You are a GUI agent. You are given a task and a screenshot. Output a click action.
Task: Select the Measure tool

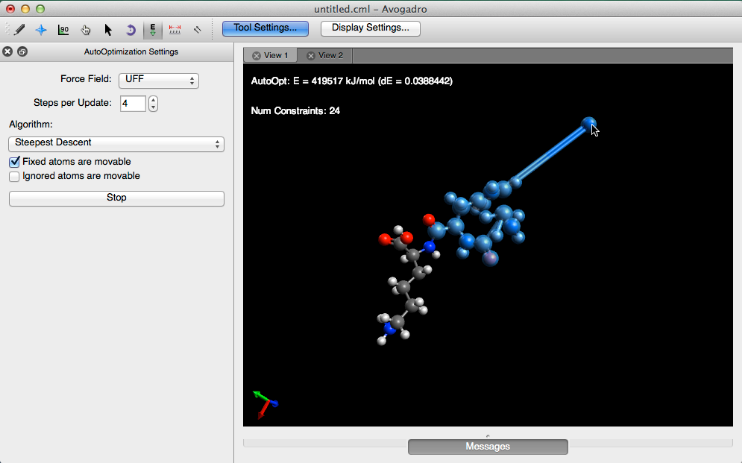tap(175, 30)
